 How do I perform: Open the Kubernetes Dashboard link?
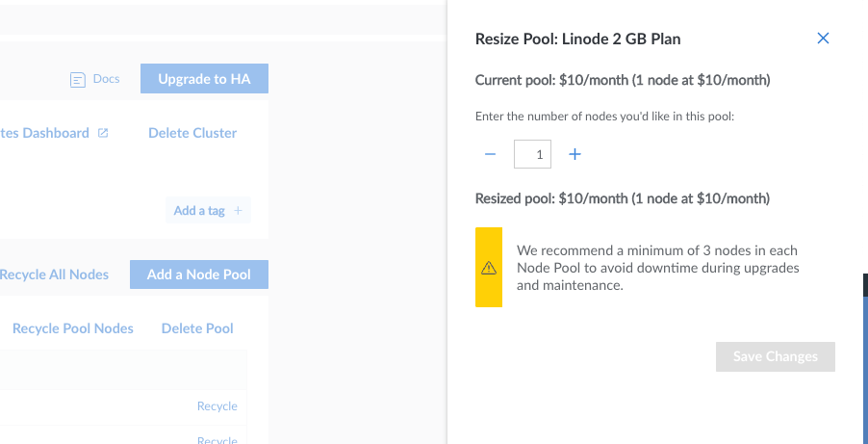coord(44,133)
